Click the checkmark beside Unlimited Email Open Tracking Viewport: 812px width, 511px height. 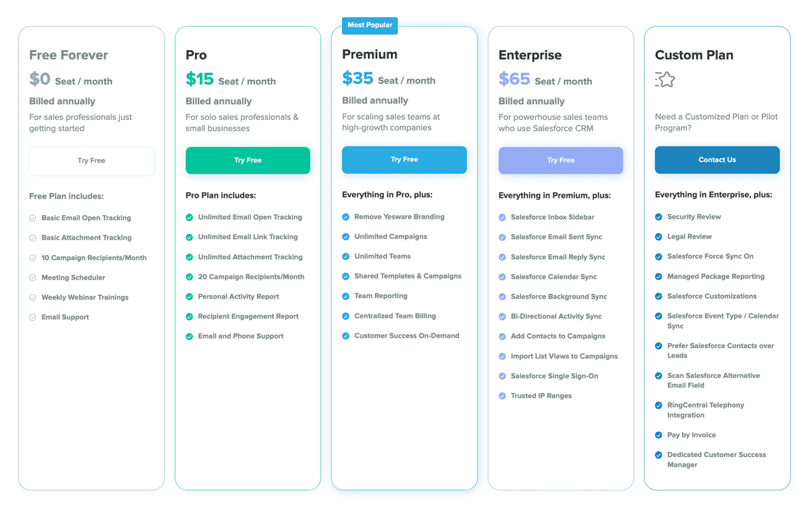(x=189, y=217)
